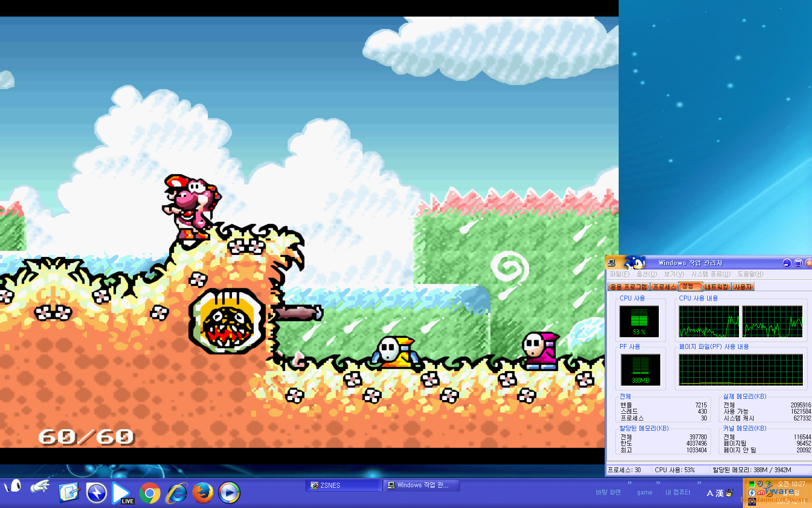Launch Internet Explorer from taskbar
Image resolution: width=812 pixels, height=508 pixels.
tap(176, 493)
